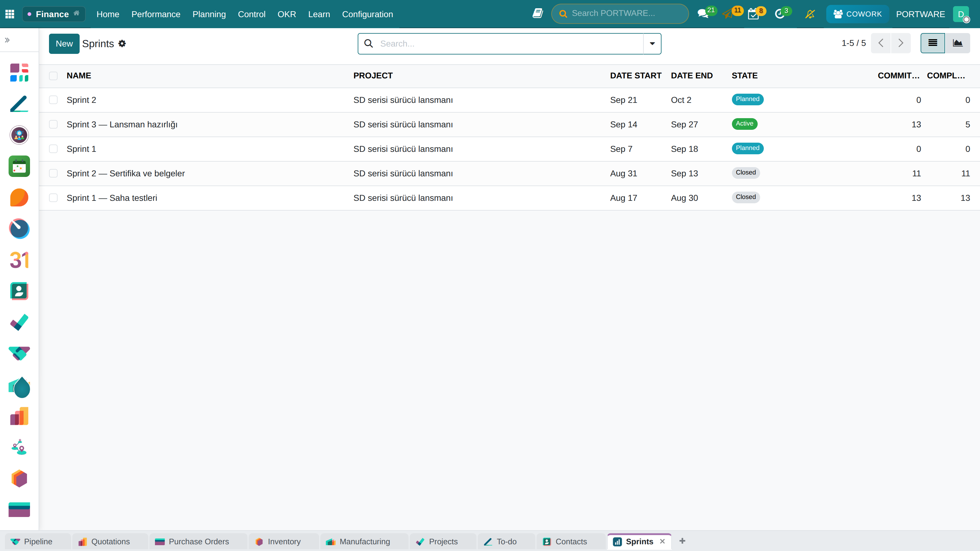Open the OKR menu
The height and width of the screenshot is (551, 980).
286,14
